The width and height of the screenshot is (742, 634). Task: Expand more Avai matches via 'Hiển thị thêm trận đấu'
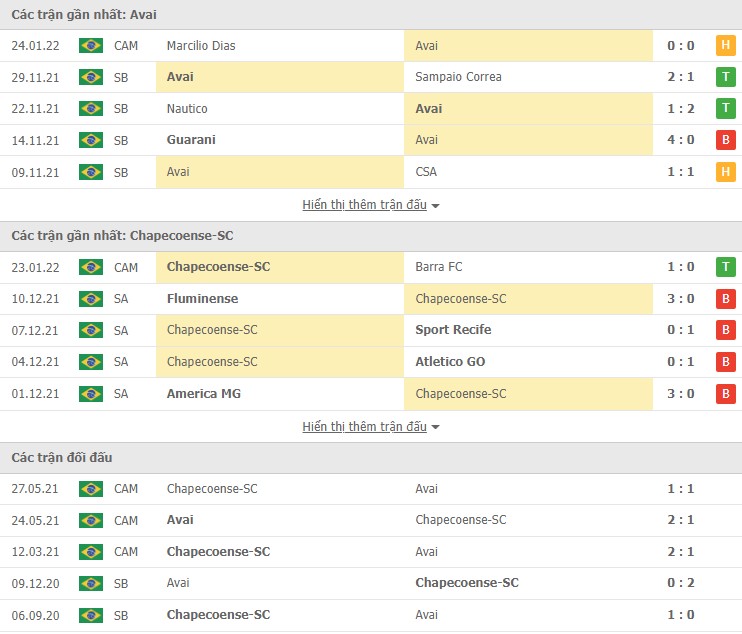pos(364,205)
